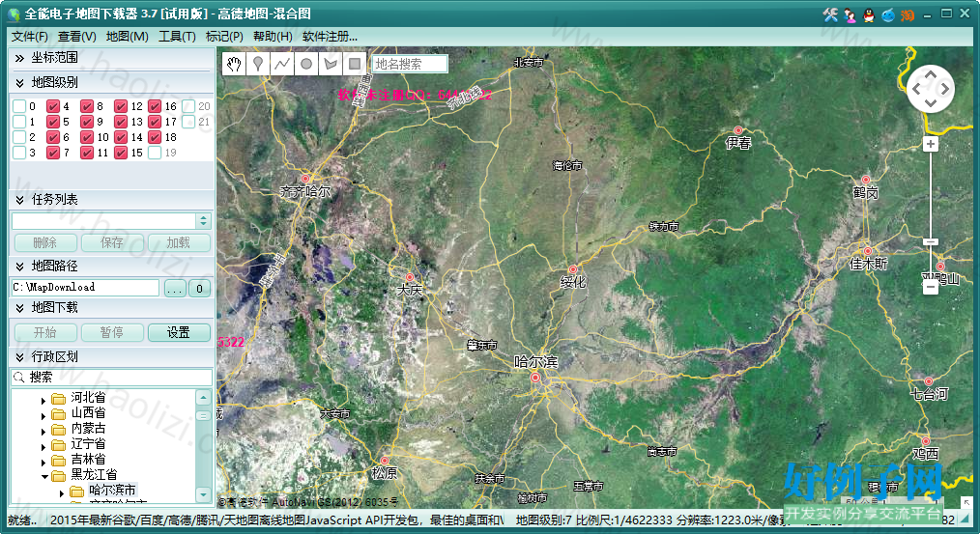Zoom out with the minus button on map
Image resolution: width=980 pixels, height=534 pixels.
[931, 288]
